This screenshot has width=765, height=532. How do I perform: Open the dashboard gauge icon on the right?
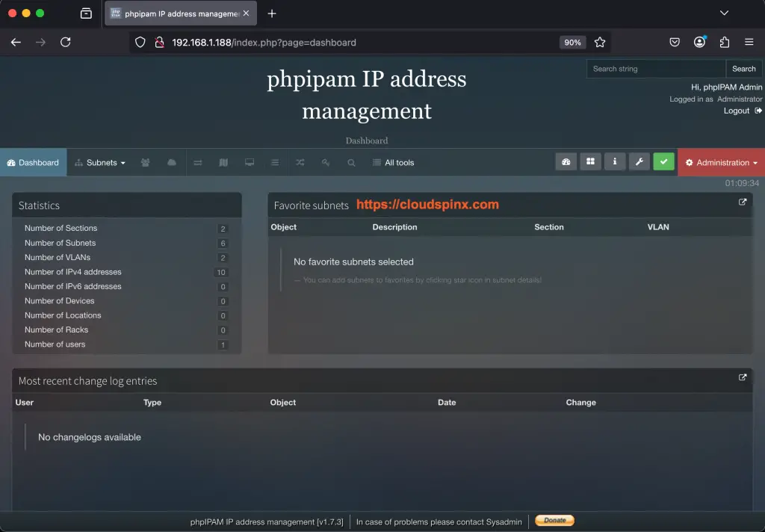click(x=566, y=161)
